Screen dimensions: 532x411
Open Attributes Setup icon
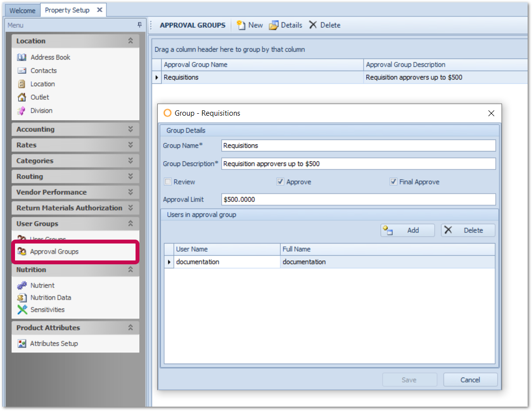22,344
